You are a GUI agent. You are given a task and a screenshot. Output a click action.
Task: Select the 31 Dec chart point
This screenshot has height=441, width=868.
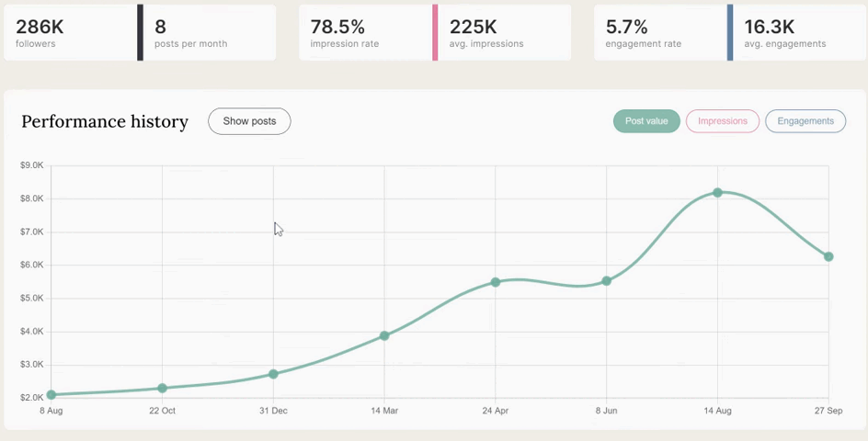[x=273, y=374]
